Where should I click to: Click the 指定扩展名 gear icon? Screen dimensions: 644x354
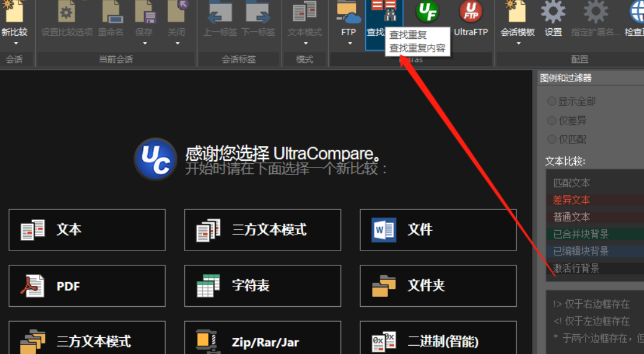[596, 11]
